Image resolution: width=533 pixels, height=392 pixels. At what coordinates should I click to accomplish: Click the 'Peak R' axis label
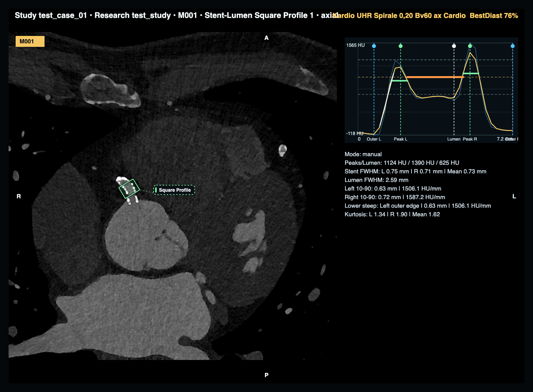[470, 139]
